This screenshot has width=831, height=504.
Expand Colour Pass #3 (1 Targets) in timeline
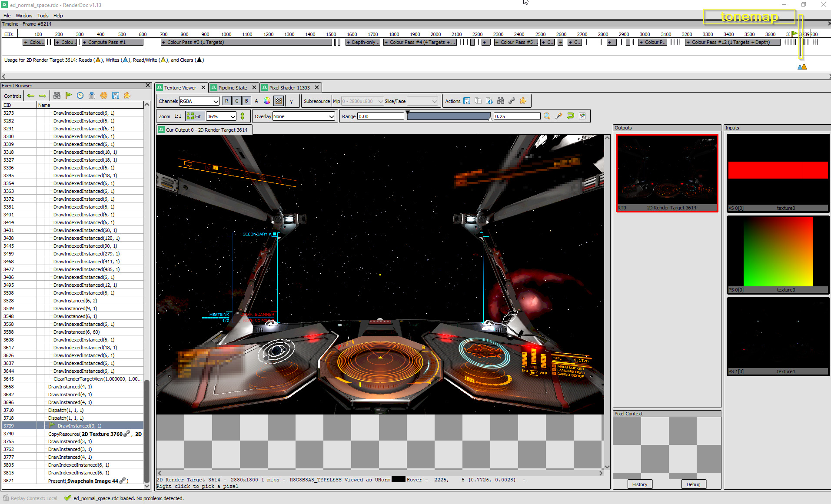(x=246, y=42)
